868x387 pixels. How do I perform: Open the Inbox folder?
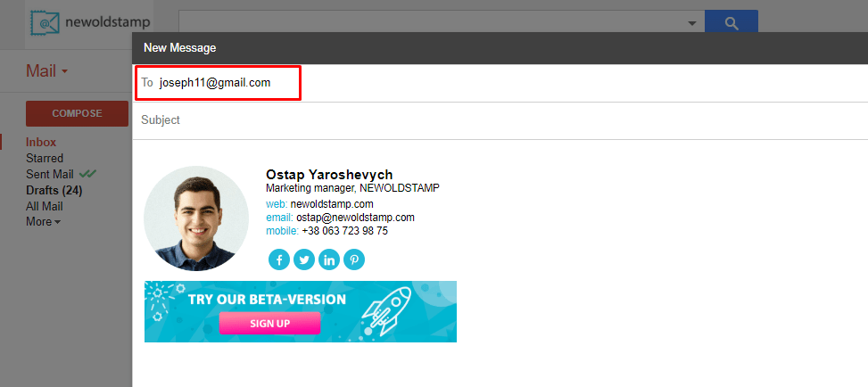pos(41,143)
